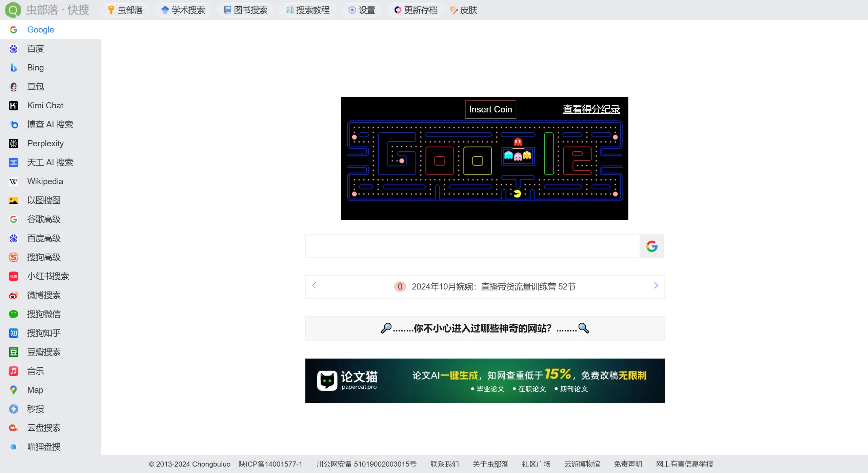Click the Google logo search button

pos(651,246)
